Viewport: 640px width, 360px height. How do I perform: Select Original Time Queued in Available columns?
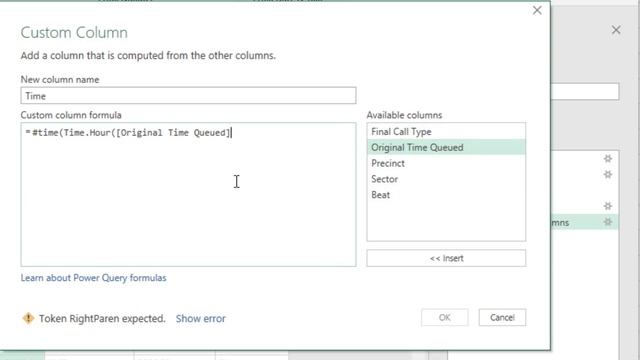point(446,147)
